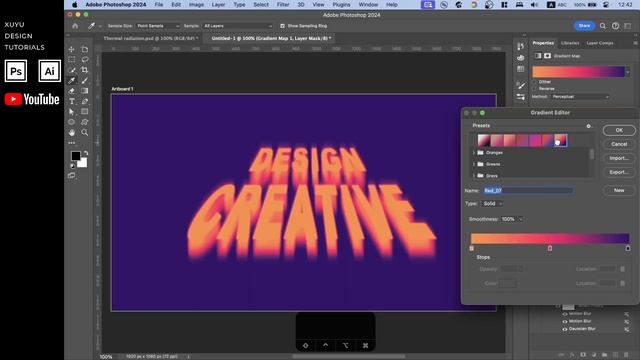
Task: Open the Method Perceptual dropdown
Action: coord(580,97)
